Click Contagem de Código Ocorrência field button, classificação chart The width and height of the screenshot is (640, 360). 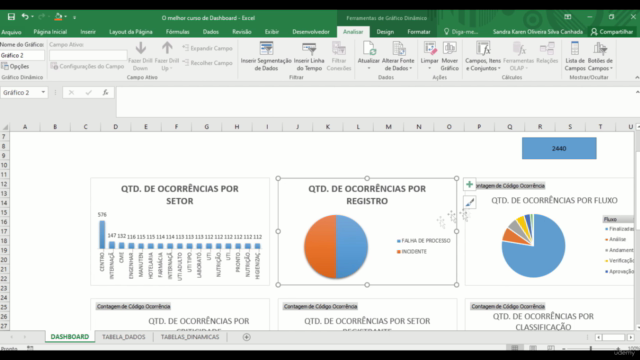pos(508,307)
